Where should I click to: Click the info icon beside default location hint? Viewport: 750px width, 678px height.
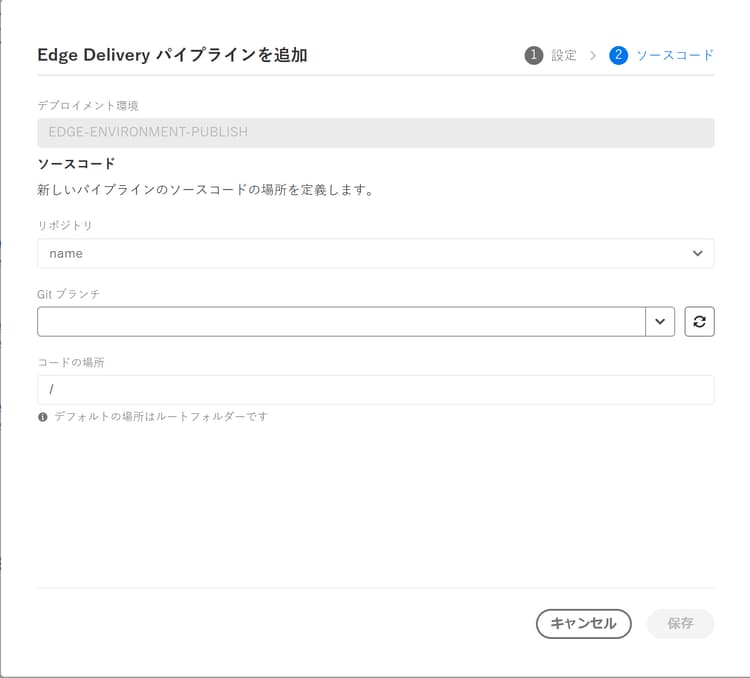pos(43,417)
